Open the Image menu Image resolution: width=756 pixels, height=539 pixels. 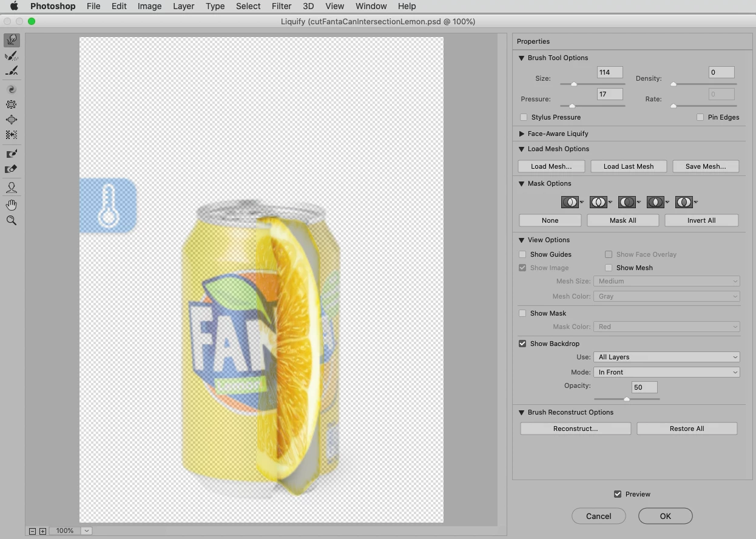point(149,6)
